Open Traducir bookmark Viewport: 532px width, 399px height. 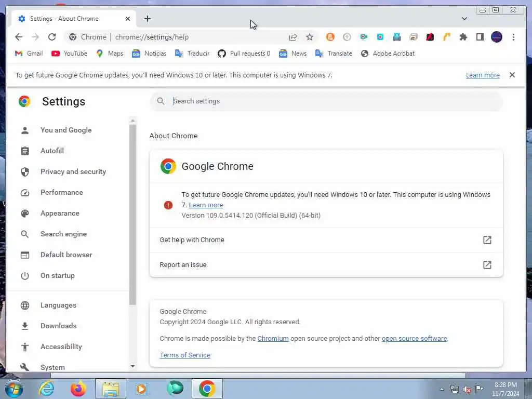[192, 54]
